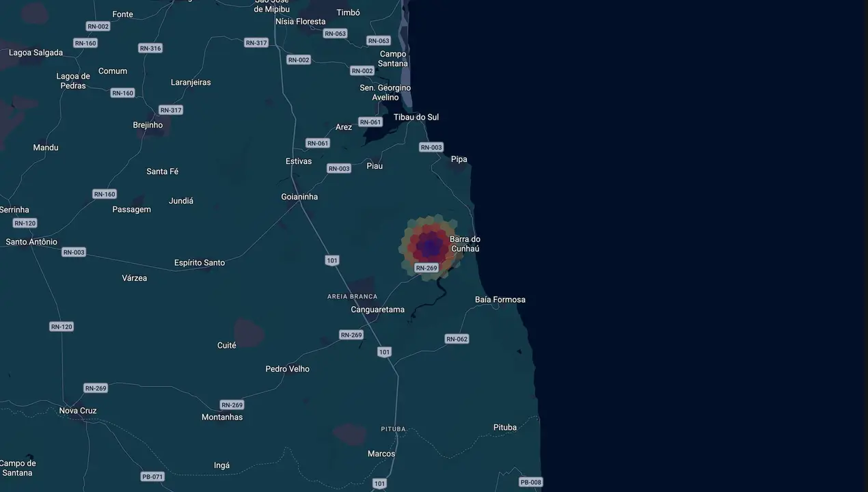Viewport: 868px width, 492px height.
Task: Select RN-160 shield near Passagem
Action: click(105, 194)
